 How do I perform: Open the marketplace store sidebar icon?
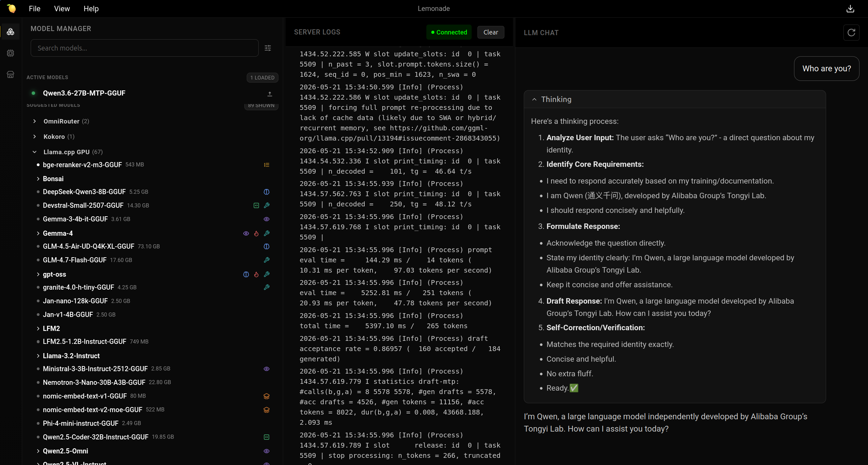[x=11, y=74]
